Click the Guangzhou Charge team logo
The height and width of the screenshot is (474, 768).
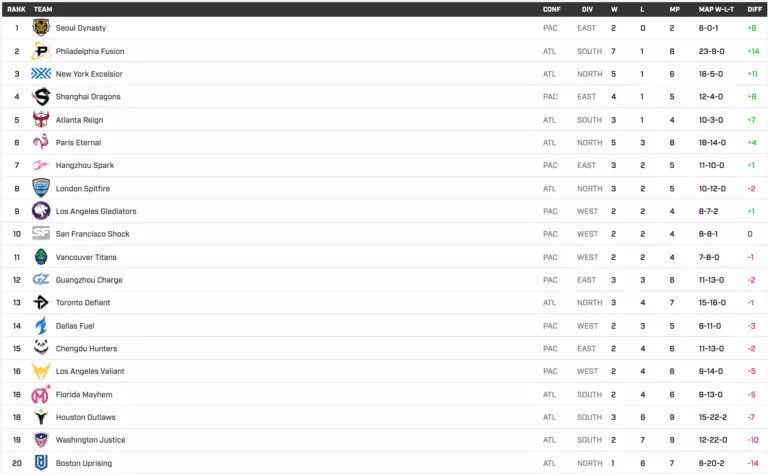click(x=41, y=280)
